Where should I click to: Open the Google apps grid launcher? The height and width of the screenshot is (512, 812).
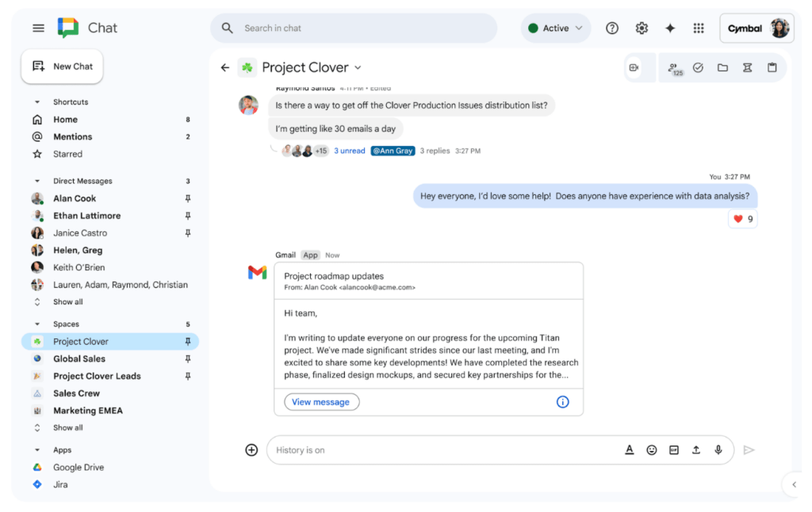[x=699, y=28]
